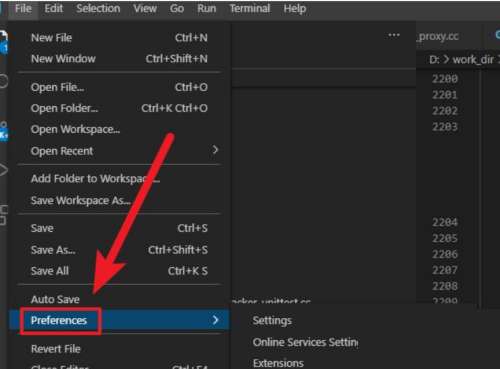Viewport: 500px width, 369px height.
Task: Choose Extensions from Preferences submenu
Action: coord(278,363)
